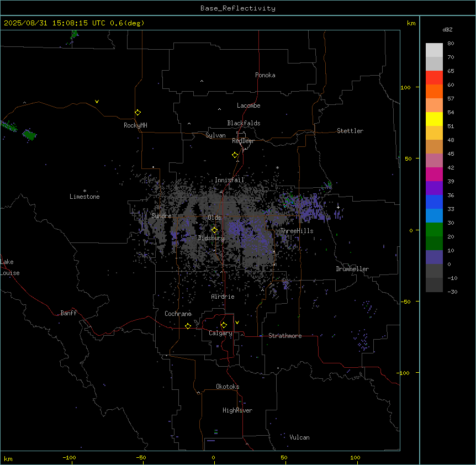Select the blue 33-36 dBZ legend swatch
This screenshot has width=476, height=465.
coord(434,202)
